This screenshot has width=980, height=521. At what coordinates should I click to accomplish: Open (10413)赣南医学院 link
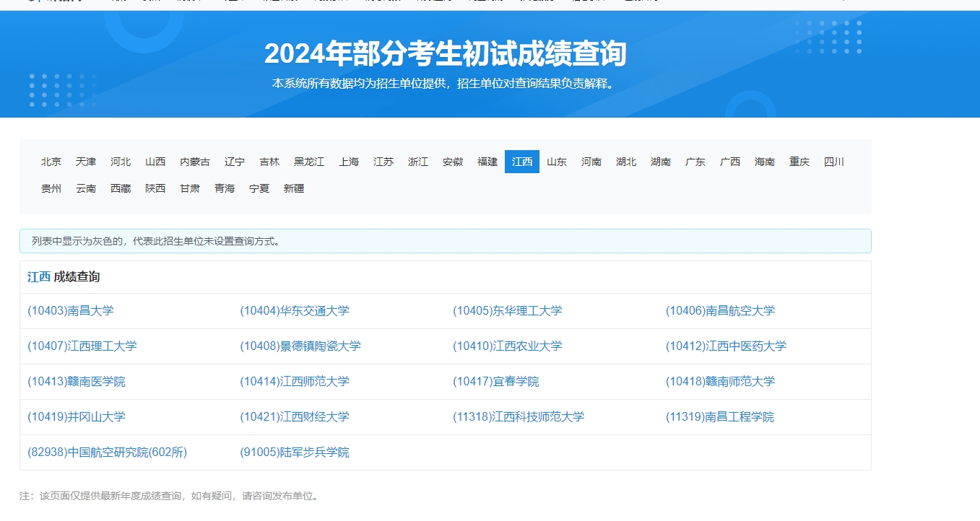click(77, 382)
